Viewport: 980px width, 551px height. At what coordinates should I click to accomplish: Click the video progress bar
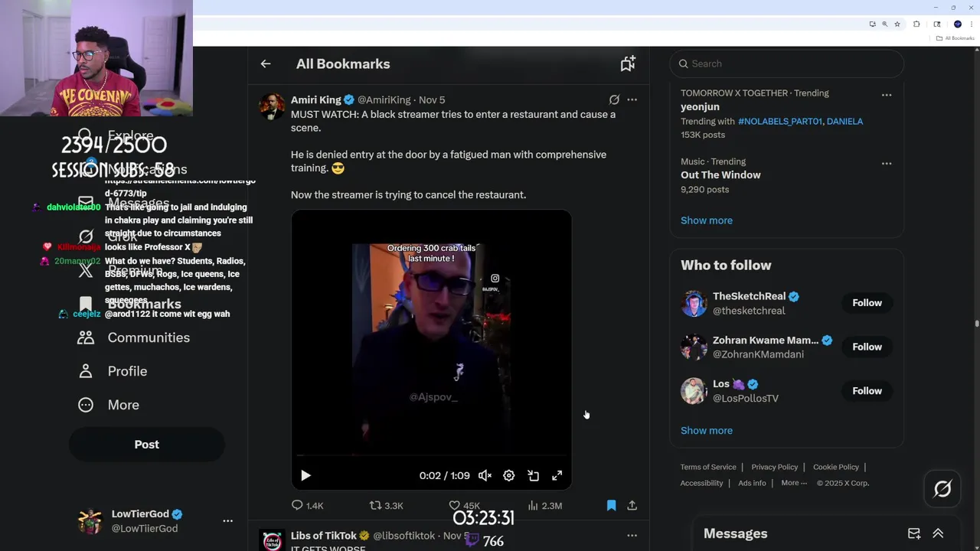[x=431, y=456]
